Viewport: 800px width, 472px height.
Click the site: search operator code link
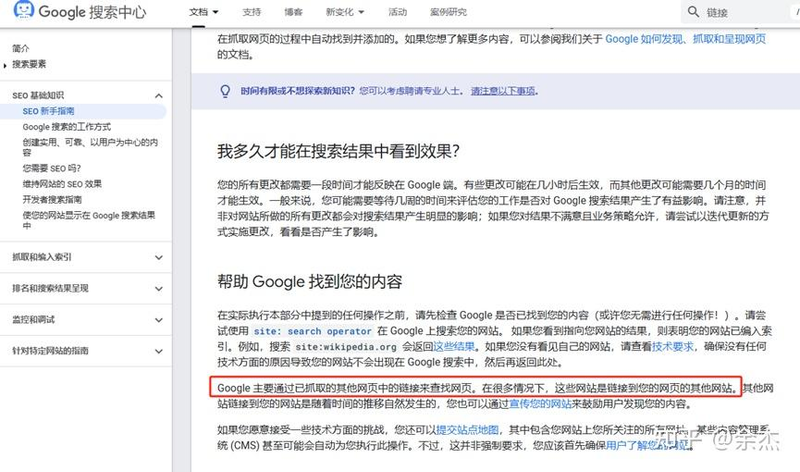[x=312, y=331]
